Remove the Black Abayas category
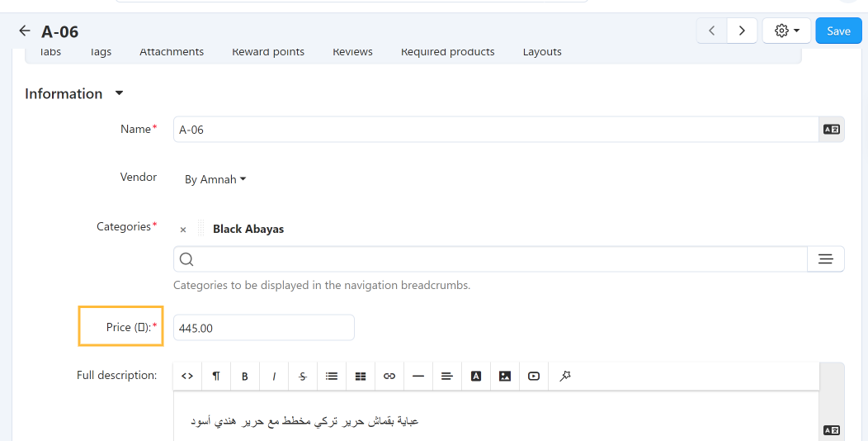Image resolution: width=868 pixels, height=441 pixels. coord(183,230)
